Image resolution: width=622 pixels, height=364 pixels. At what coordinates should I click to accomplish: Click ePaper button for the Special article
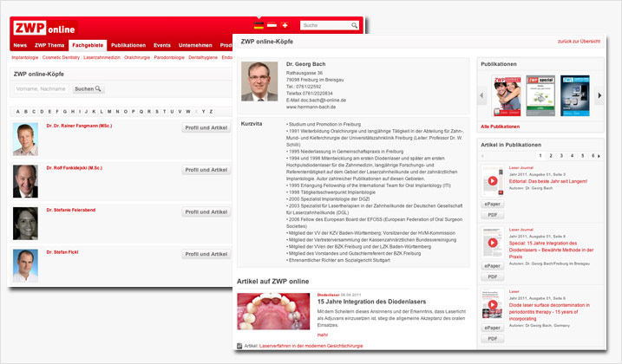click(492, 266)
